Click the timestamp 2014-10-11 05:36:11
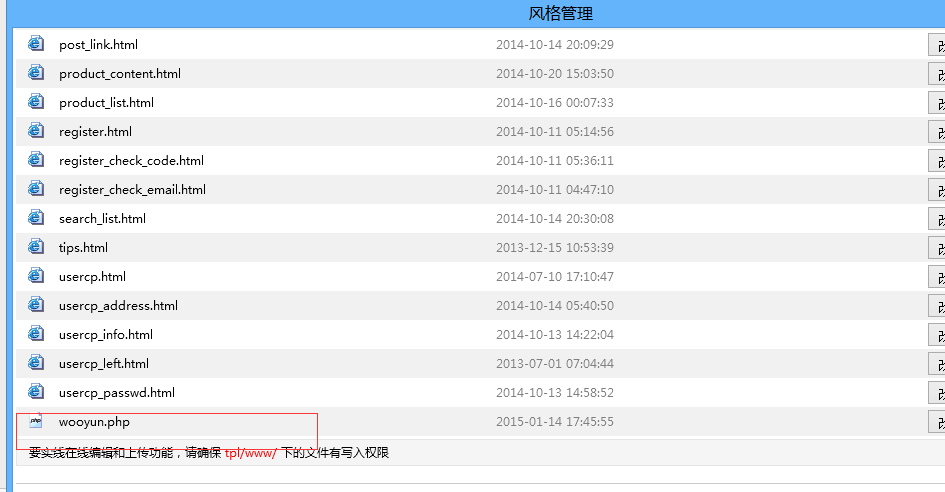945x492 pixels. [x=555, y=160]
